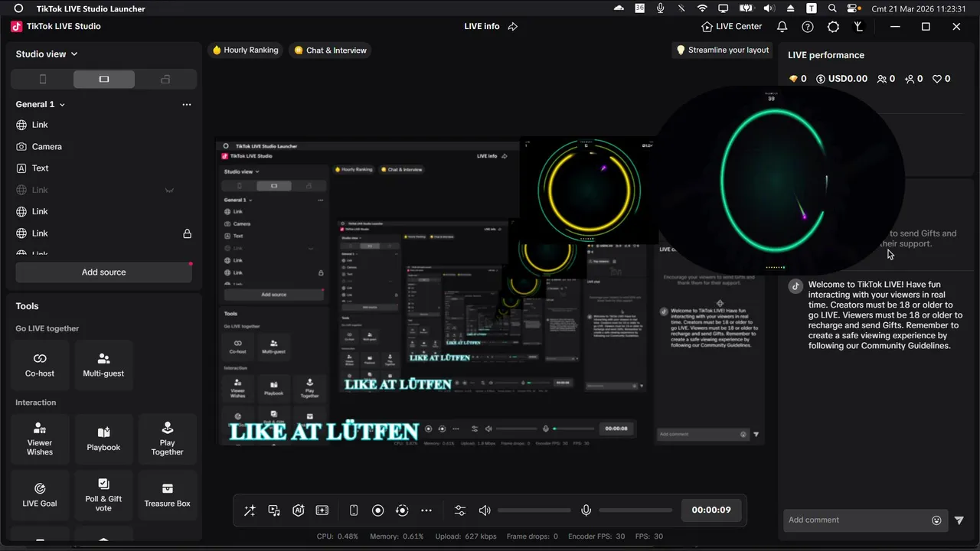
Task: Click Streamline your layout tip
Action: [x=722, y=50]
